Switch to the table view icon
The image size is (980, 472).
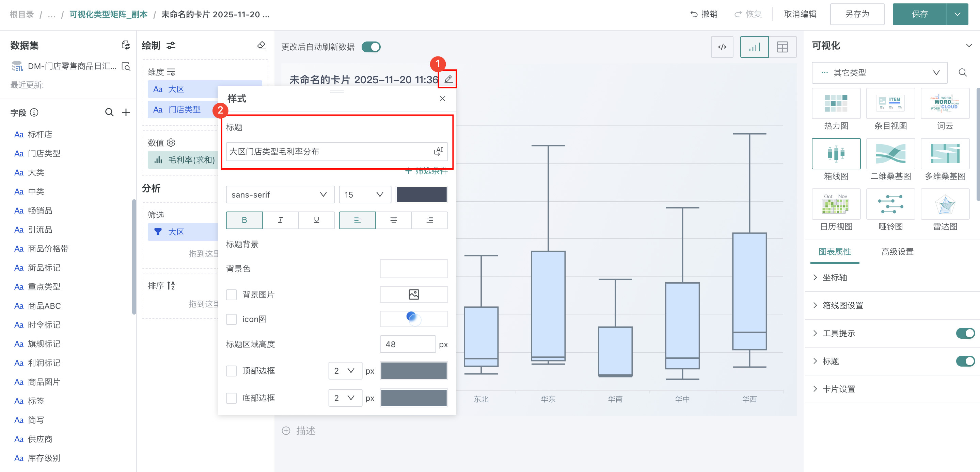(782, 47)
